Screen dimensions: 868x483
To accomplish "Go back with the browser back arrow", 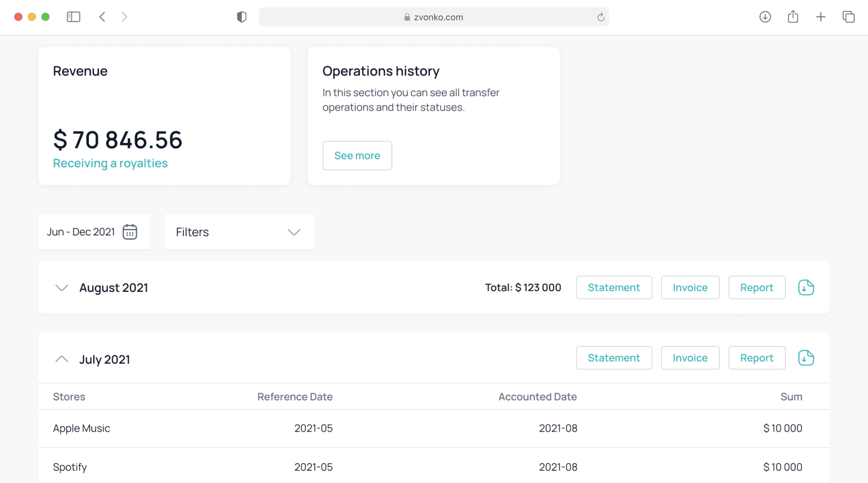I will click(102, 17).
